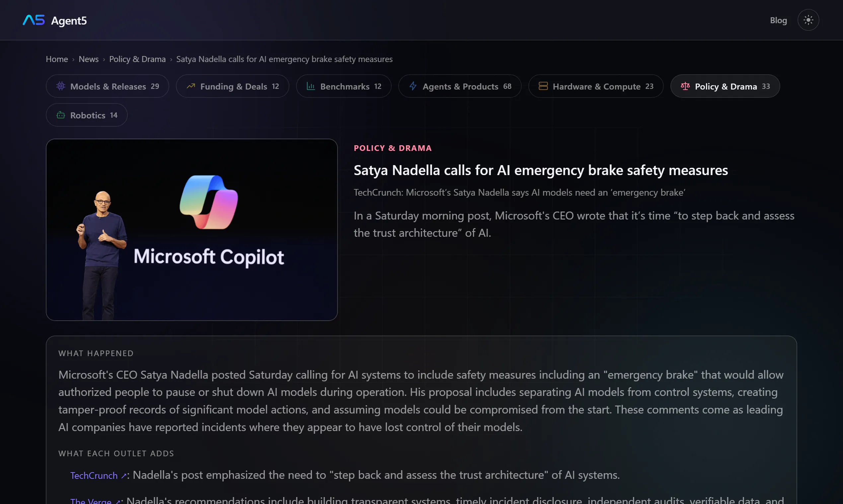The image size is (843, 504).
Task: Click the Benchmarks bar chart icon
Action: 311,86
